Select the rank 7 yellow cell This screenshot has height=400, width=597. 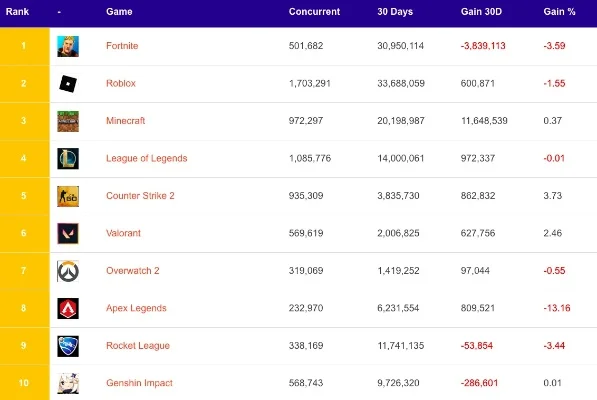(x=25, y=271)
